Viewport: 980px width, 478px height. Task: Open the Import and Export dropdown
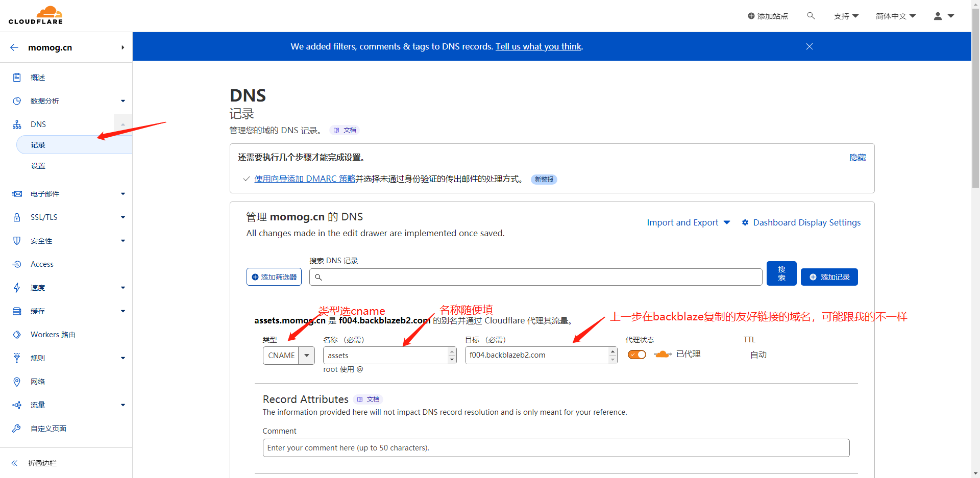point(689,222)
